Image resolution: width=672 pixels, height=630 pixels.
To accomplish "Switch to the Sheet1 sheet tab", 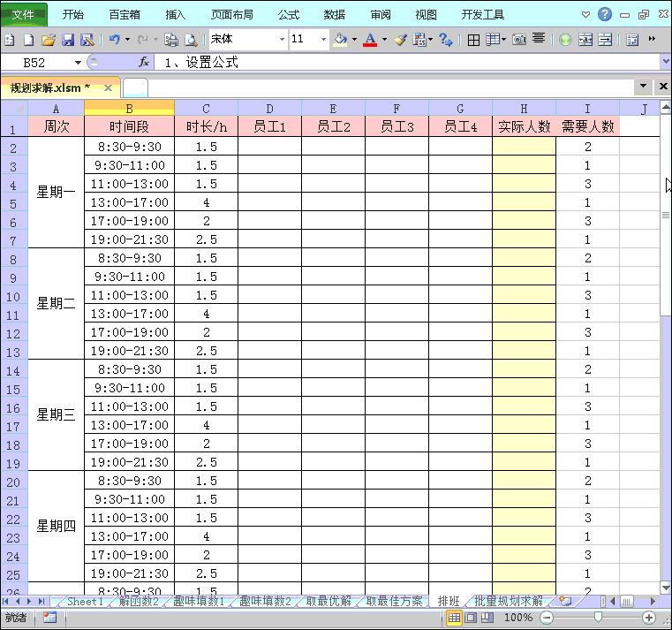I will click(86, 601).
